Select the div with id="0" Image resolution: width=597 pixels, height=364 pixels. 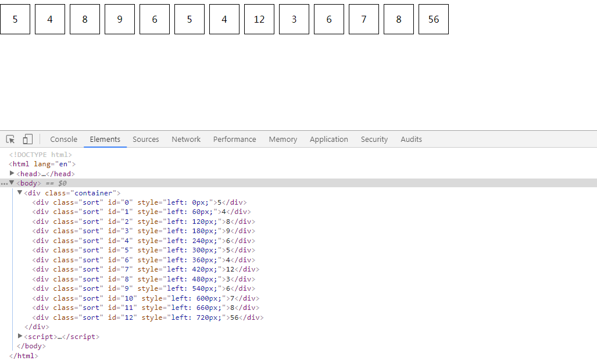click(140, 202)
